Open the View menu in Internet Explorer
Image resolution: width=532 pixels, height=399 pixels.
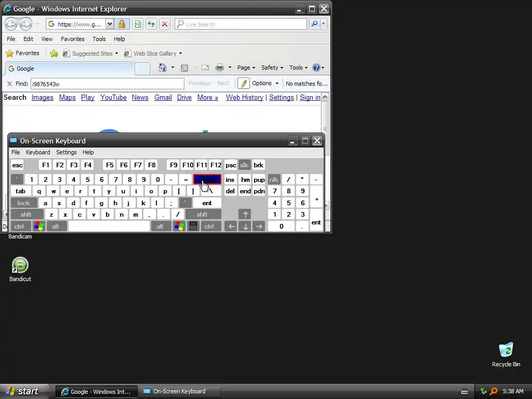pos(47,39)
